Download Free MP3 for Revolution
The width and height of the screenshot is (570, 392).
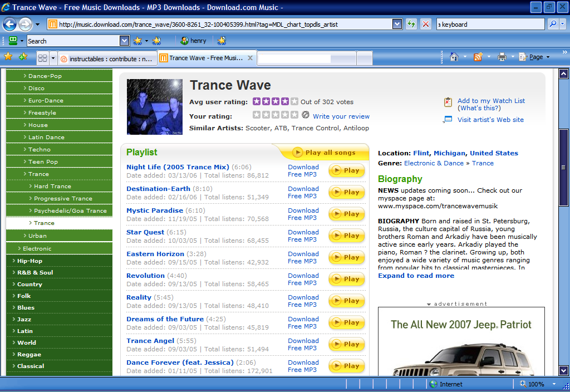coord(303,280)
